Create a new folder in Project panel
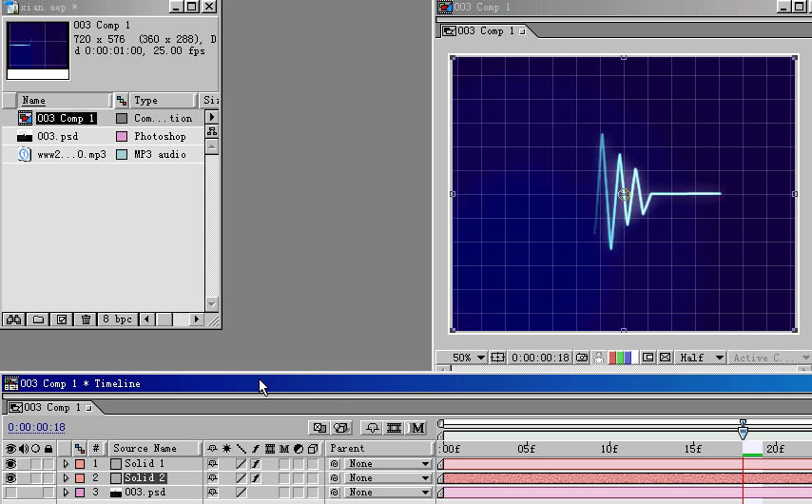Image resolution: width=812 pixels, height=504 pixels. click(x=38, y=320)
